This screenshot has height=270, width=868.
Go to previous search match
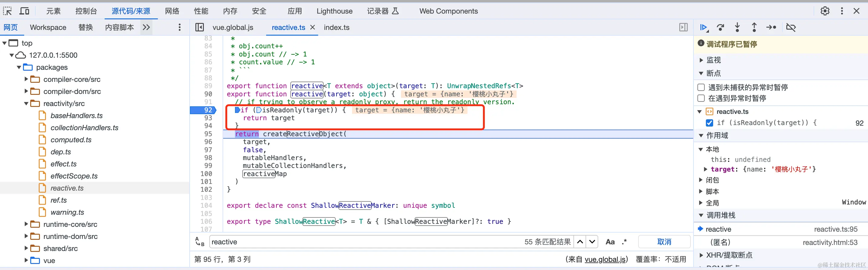580,242
